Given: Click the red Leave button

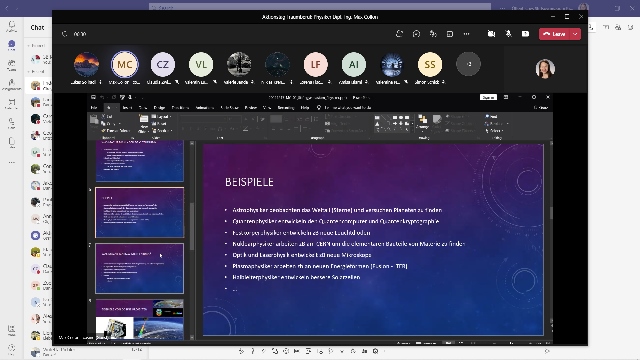Looking at the screenshot, I should pos(554,34).
